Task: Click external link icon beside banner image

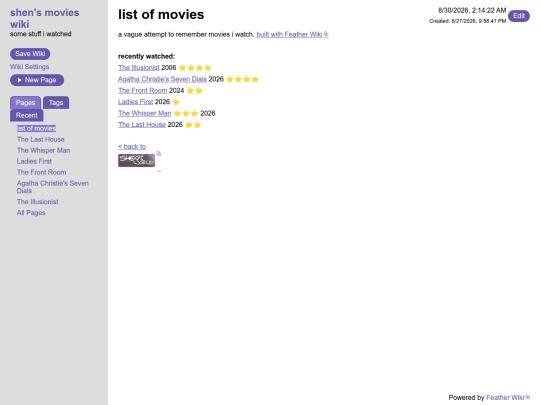Action: click(x=158, y=153)
